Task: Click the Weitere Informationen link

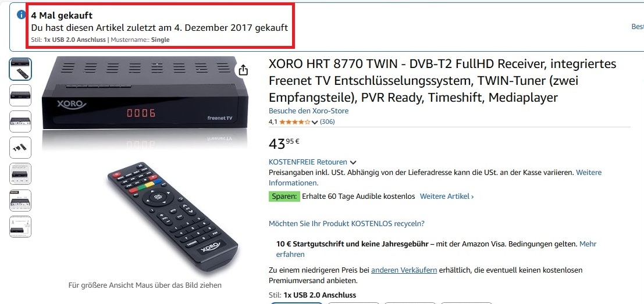Action: [x=435, y=178]
